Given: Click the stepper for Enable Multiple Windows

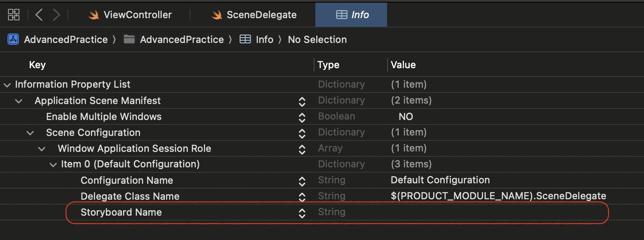Looking at the screenshot, I should coord(302,117).
